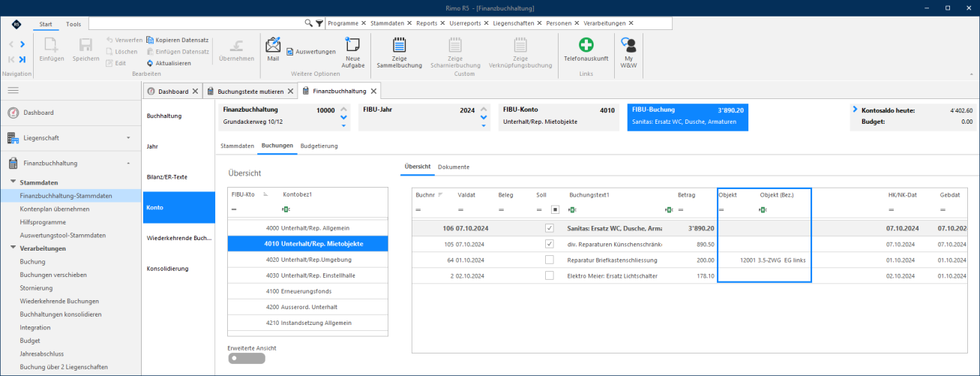Close the Dashboard document tab
The image size is (980, 376).
pos(195,91)
